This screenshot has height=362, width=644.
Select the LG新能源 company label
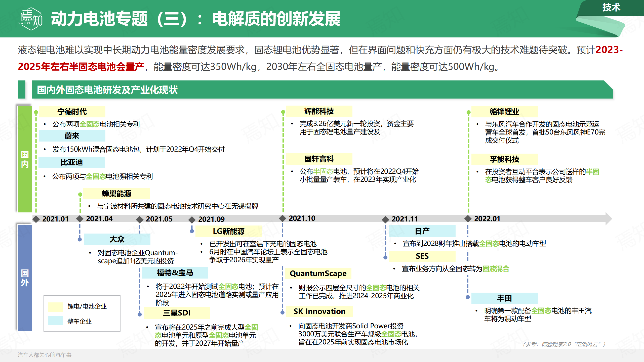[x=229, y=231]
